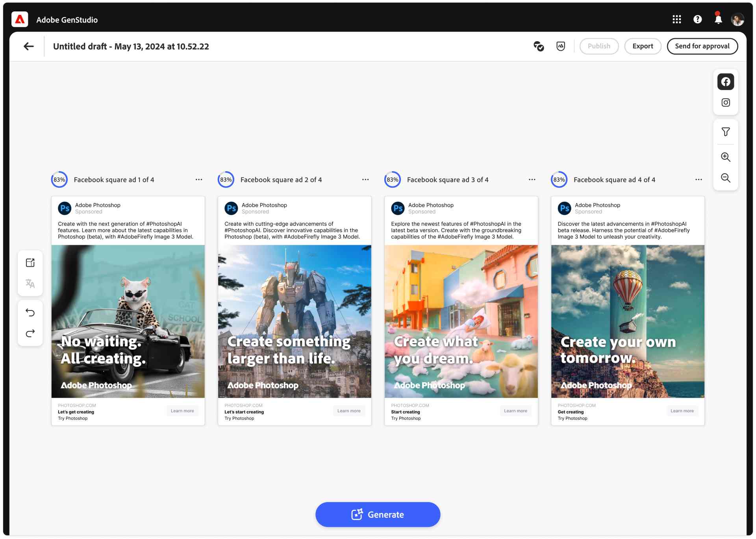Open the notifications bell
This screenshot has width=756, height=539.
[718, 19]
